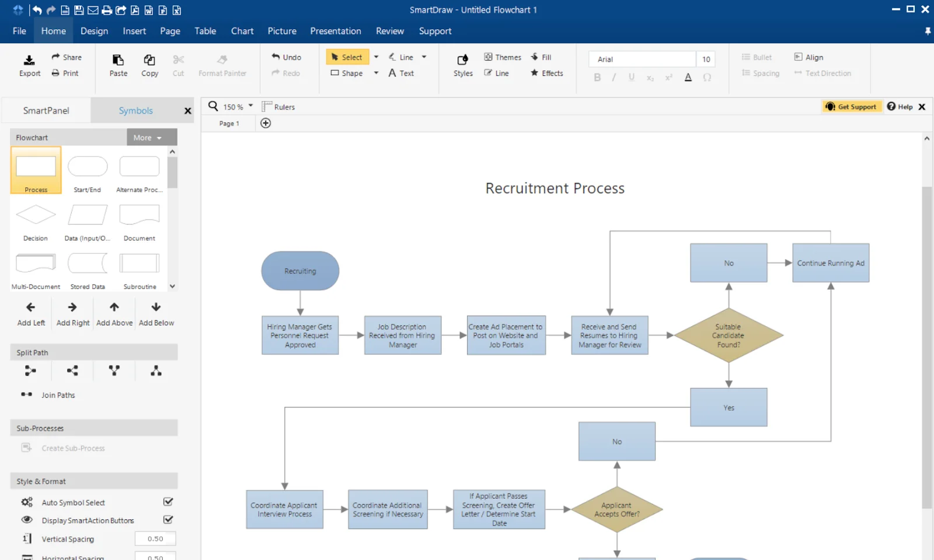The width and height of the screenshot is (934, 560).
Task: Click the font color A button
Action: click(688, 77)
